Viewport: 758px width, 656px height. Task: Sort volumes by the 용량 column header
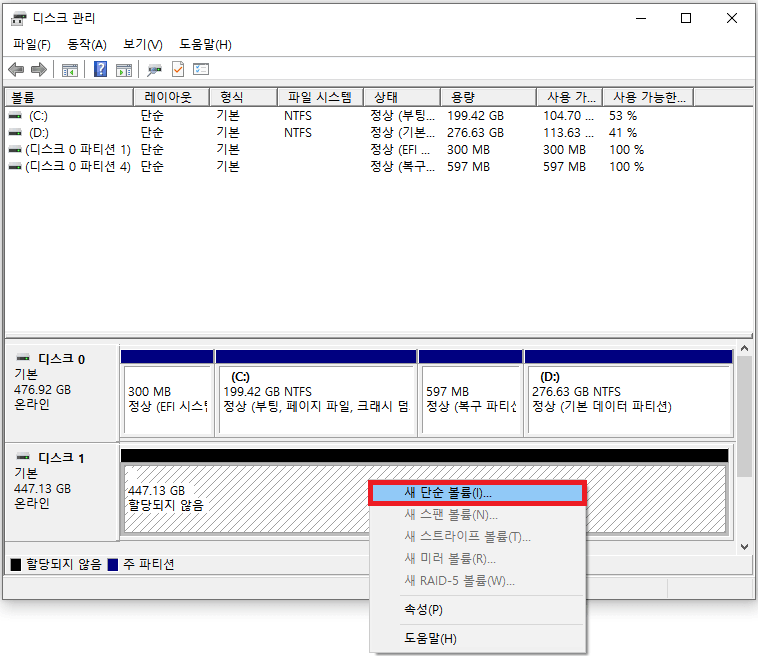[462, 97]
